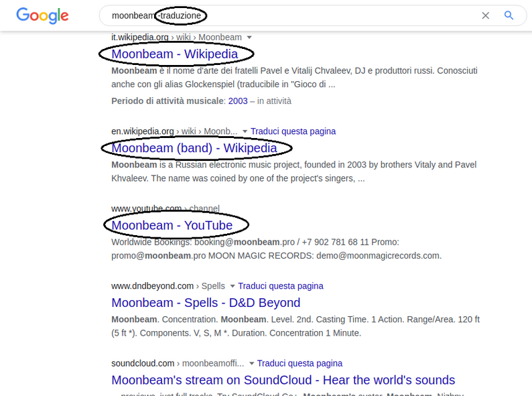This screenshot has height=396, width=532.
Task: Expand dropdown arrow beside en.wikipedia.org URL
Action: tap(245, 131)
